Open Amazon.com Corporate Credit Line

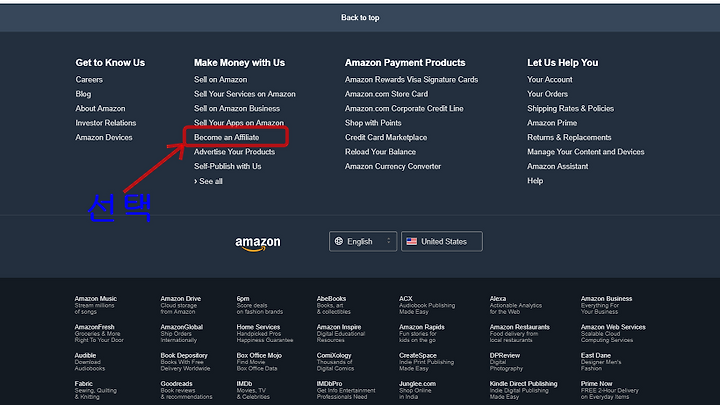click(404, 108)
